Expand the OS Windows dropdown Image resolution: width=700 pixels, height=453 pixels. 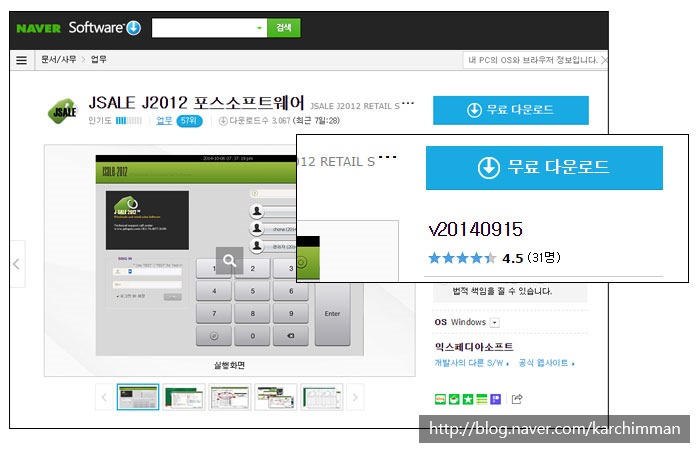point(495,323)
